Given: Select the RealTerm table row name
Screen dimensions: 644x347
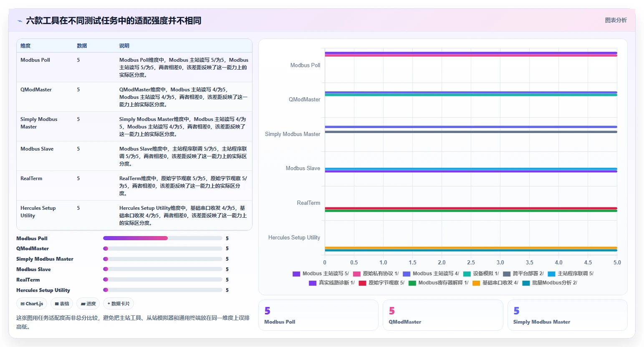Looking at the screenshot, I should tap(31, 179).
